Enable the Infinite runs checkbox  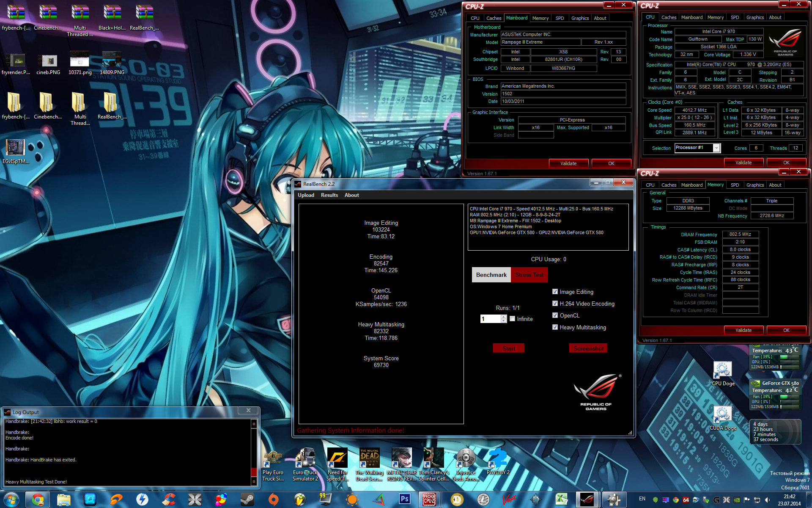[512, 319]
